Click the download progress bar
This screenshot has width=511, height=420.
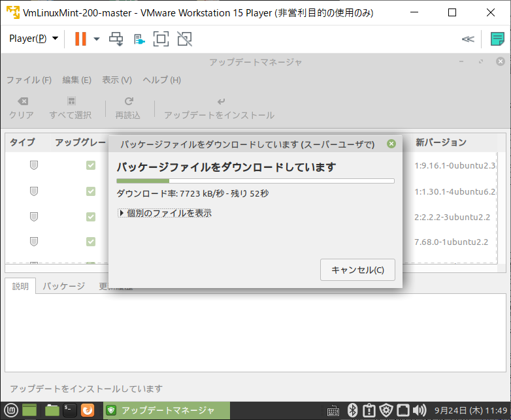point(255,181)
